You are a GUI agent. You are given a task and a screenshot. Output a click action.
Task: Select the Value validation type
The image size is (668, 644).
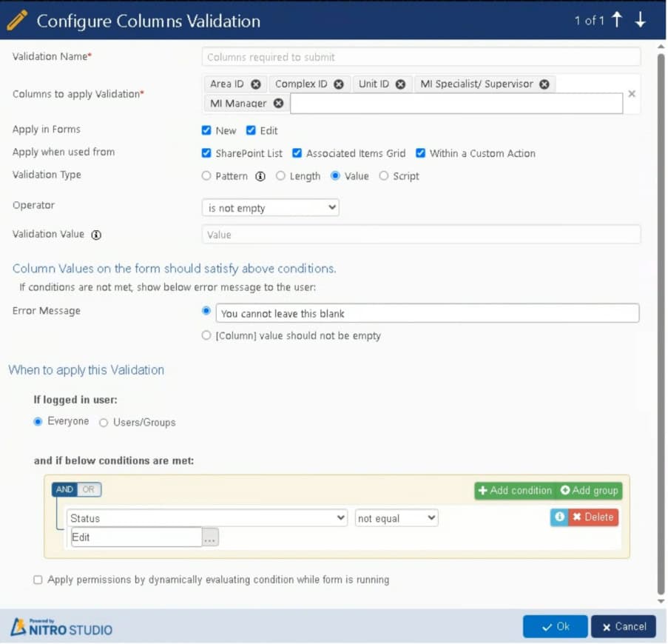coord(335,175)
